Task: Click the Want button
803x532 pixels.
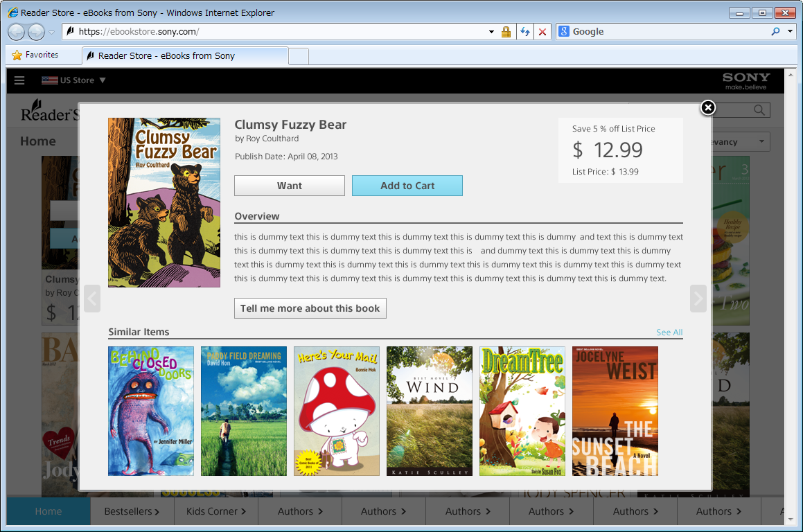Action: tap(290, 186)
